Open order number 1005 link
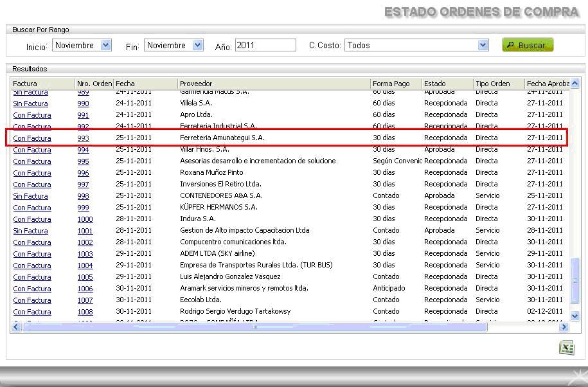The width and height of the screenshot is (588, 387). (85, 278)
